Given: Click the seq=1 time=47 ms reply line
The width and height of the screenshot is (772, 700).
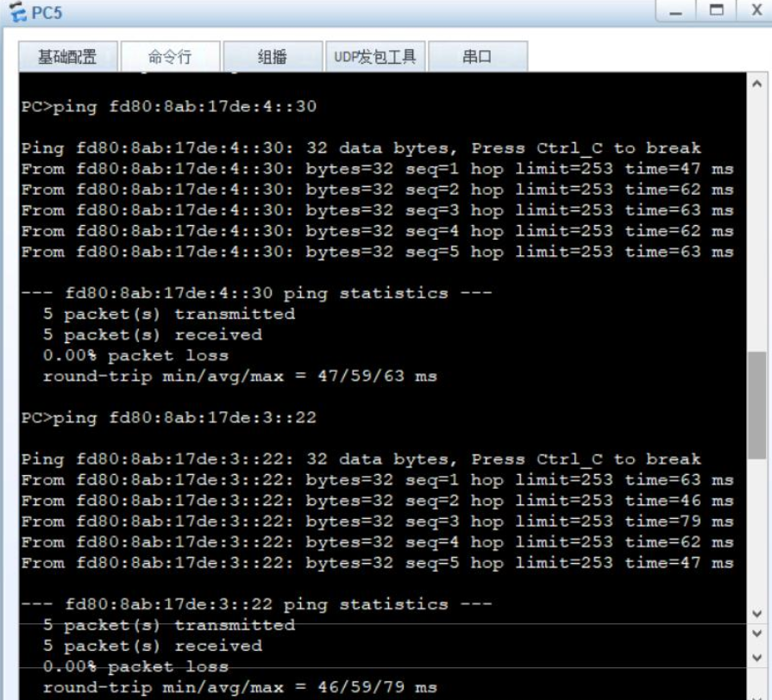Looking at the screenshot, I should click(x=377, y=169).
